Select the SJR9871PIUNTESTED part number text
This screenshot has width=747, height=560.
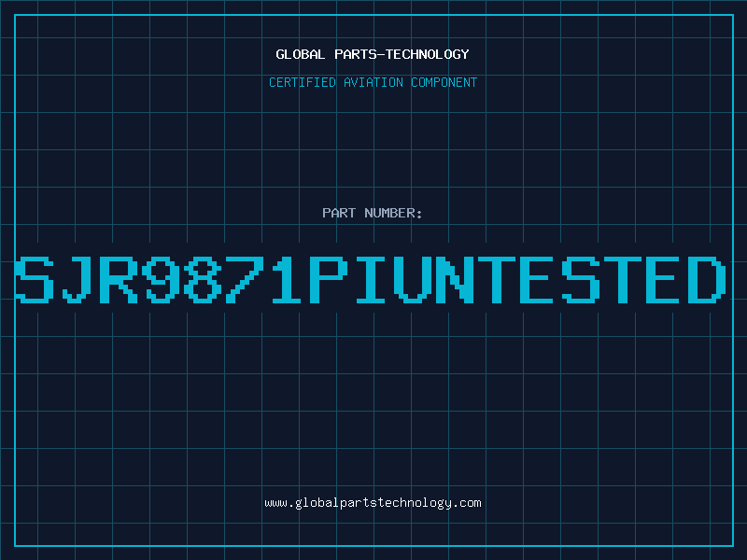(370, 279)
